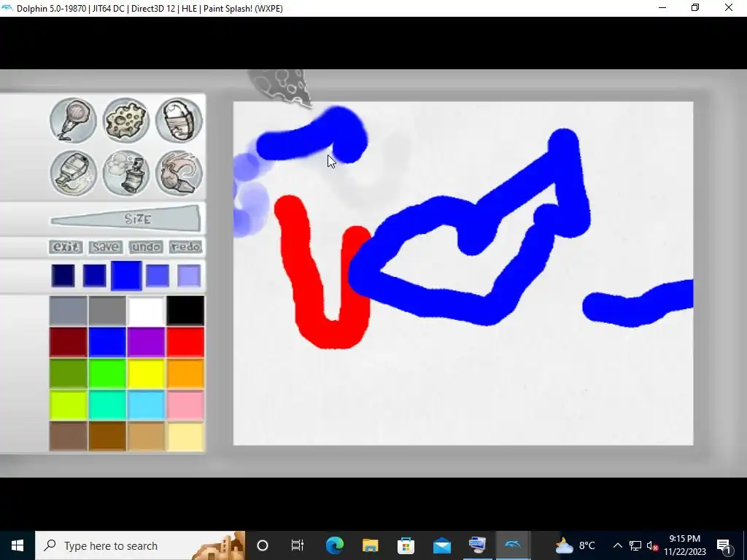Pick the black color swatch
Screen dimensions: 747x560
(x=185, y=311)
